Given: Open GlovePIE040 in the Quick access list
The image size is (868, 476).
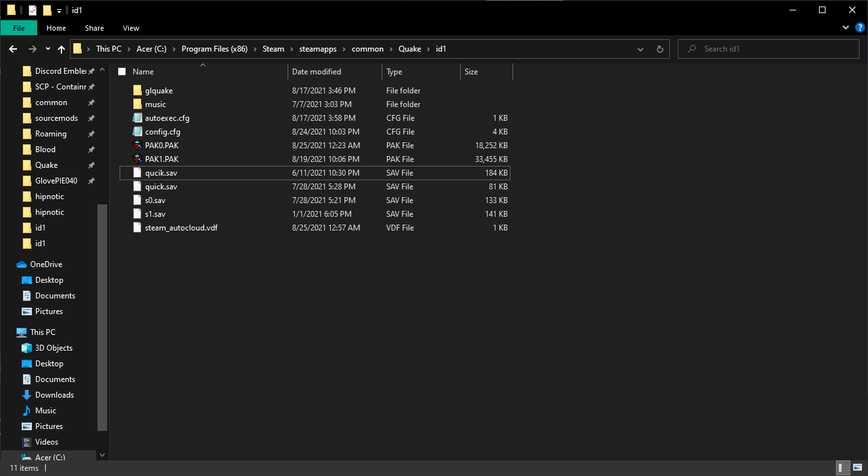Looking at the screenshot, I should coord(56,181).
